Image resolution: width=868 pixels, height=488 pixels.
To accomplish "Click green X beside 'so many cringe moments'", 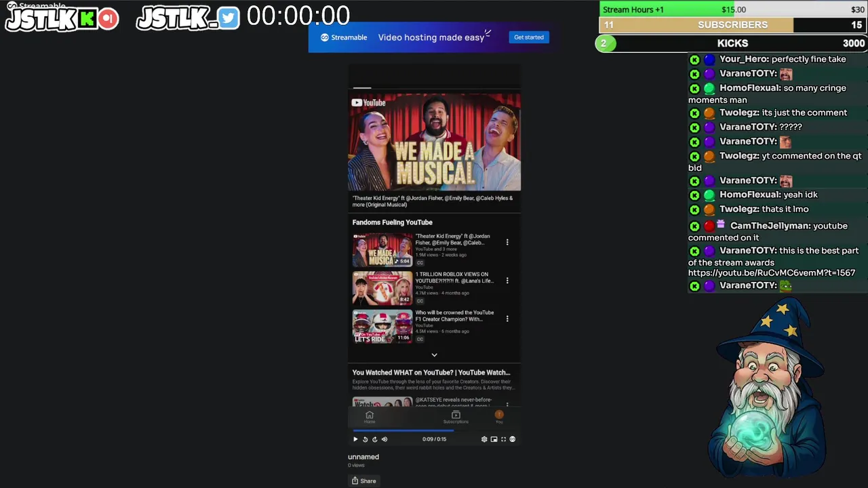I will click(x=694, y=89).
